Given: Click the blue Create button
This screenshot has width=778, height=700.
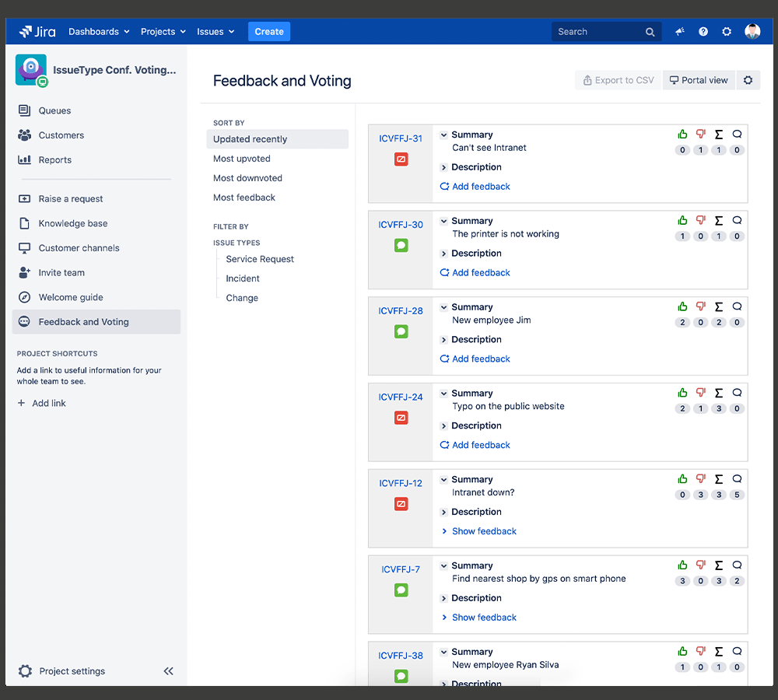Looking at the screenshot, I should click(x=269, y=32).
